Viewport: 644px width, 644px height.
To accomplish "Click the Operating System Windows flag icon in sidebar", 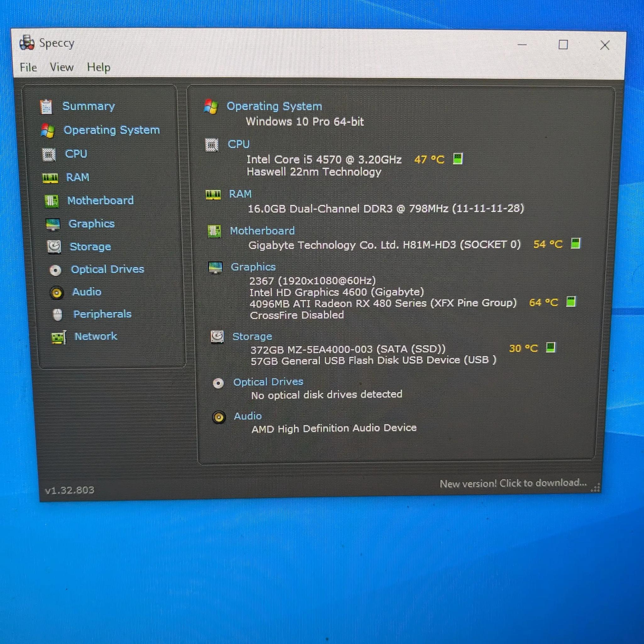I will point(48,131).
